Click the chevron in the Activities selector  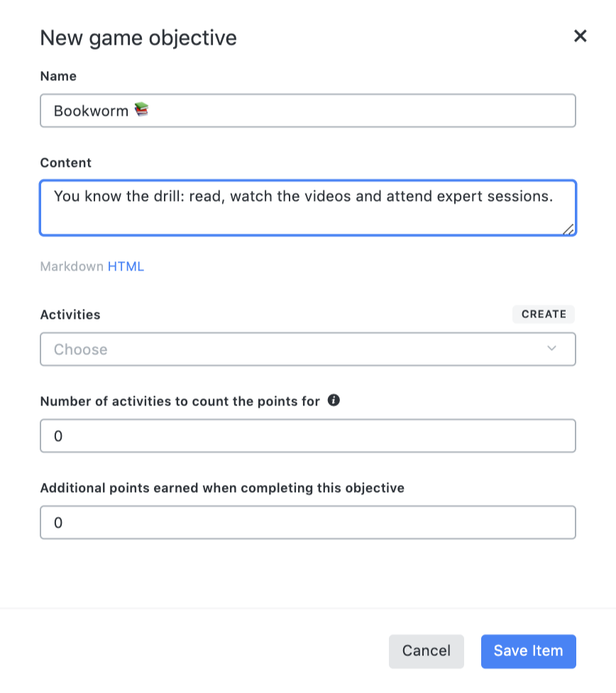point(551,349)
